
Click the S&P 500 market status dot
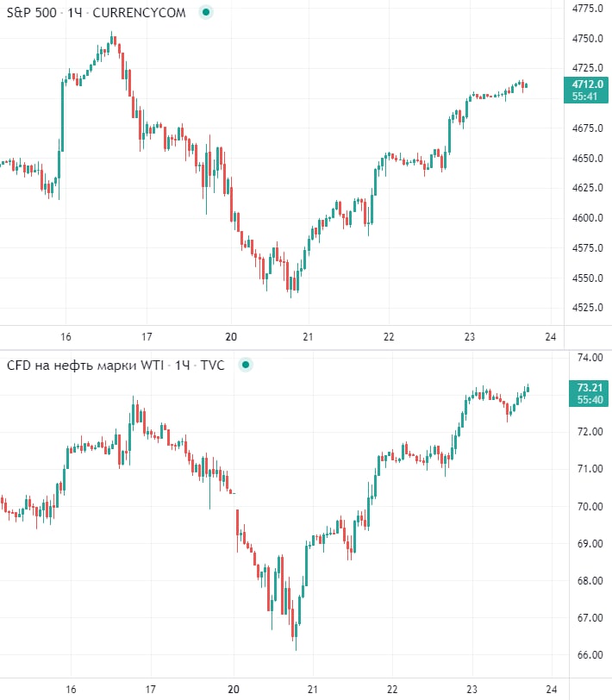[x=204, y=13]
